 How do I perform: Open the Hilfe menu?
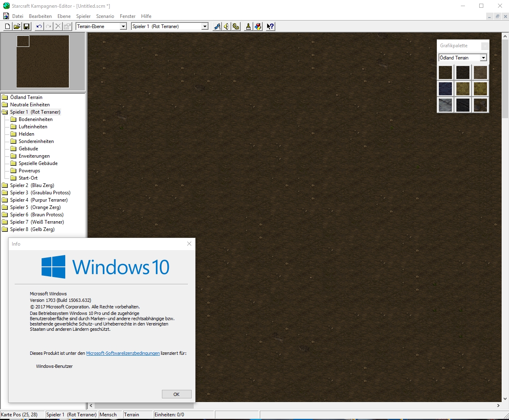point(146,16)
